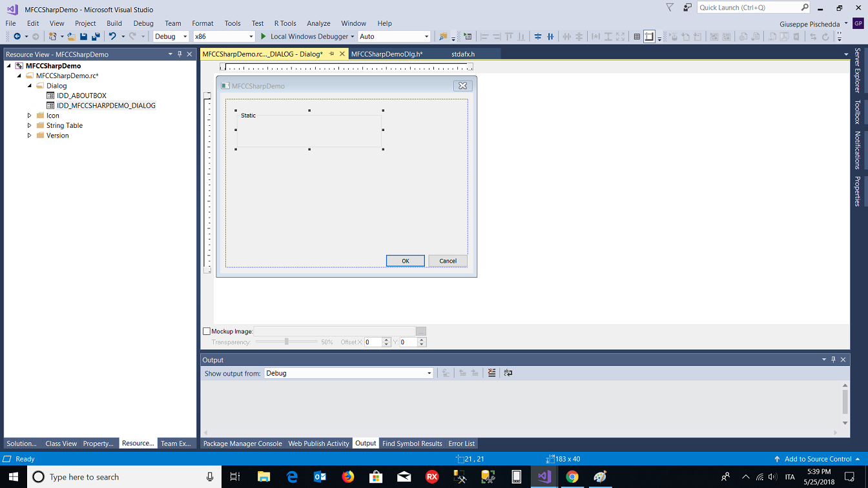Open Google Chrome from the taskbar
The height and width of the screenshot is (488, 868).
572,477
